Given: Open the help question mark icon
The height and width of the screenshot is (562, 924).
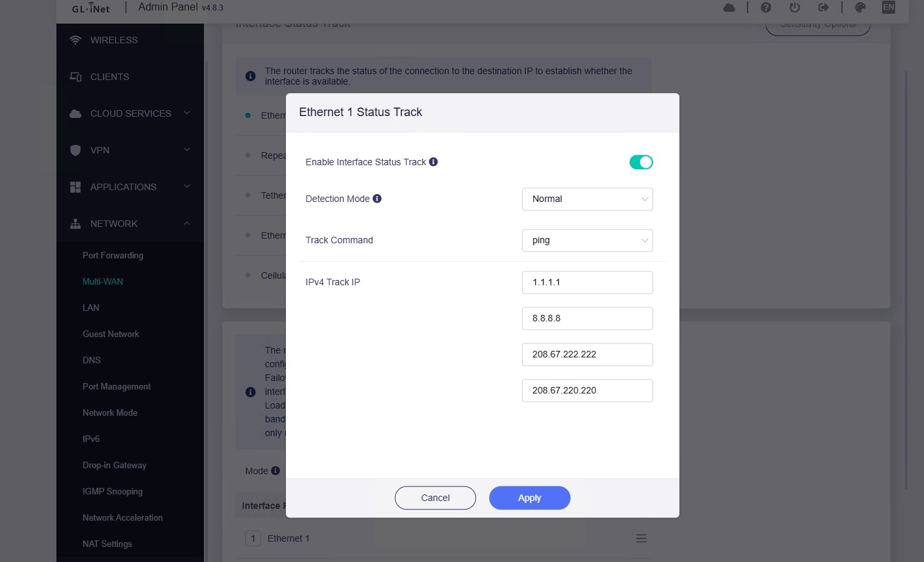Looking at the screenshot, I should point(766,8).
